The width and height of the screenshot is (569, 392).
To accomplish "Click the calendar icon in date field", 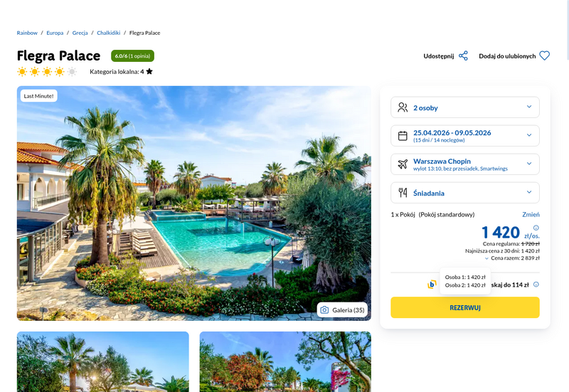I will tap(403, 136).
